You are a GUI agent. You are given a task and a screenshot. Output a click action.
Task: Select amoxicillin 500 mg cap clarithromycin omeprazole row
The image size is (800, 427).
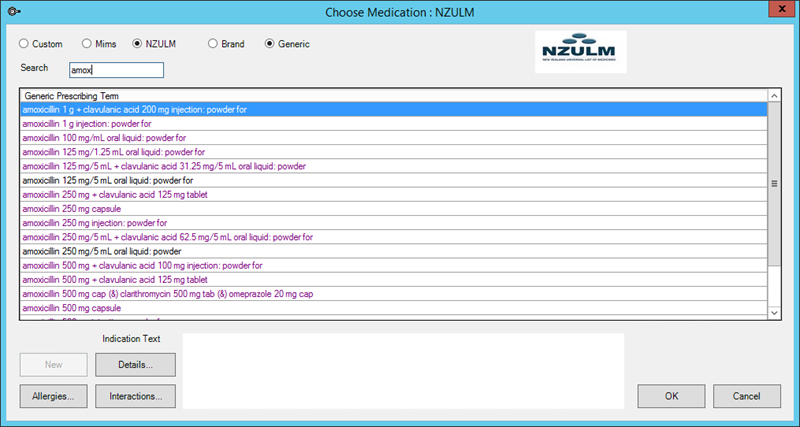[x=394, y=294]
